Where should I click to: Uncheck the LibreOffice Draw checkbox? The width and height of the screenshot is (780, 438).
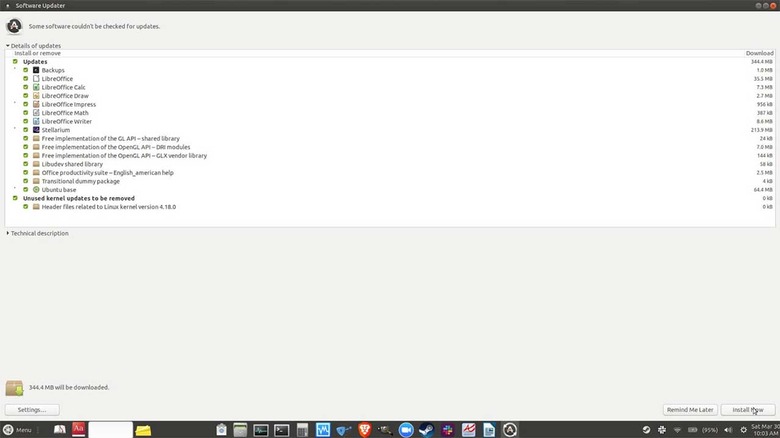pos(25,96)
